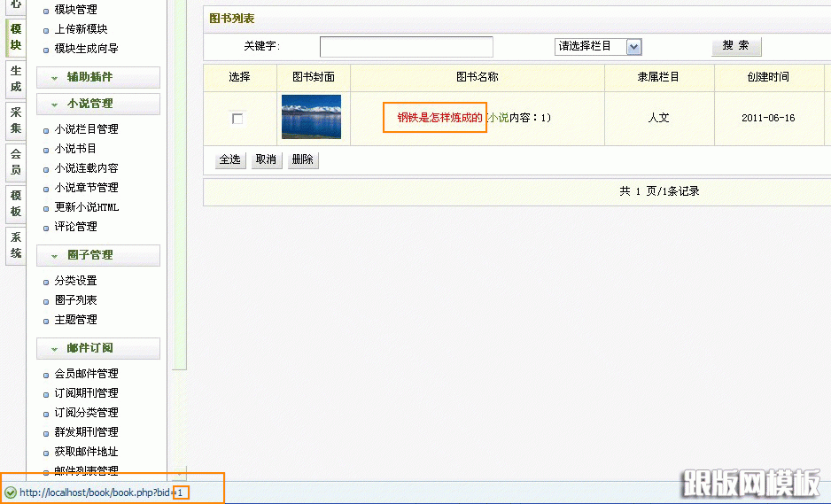This screenshot has height=504, width=831.
Task: Open 圈子列表 entry
Action: (75, 300)
